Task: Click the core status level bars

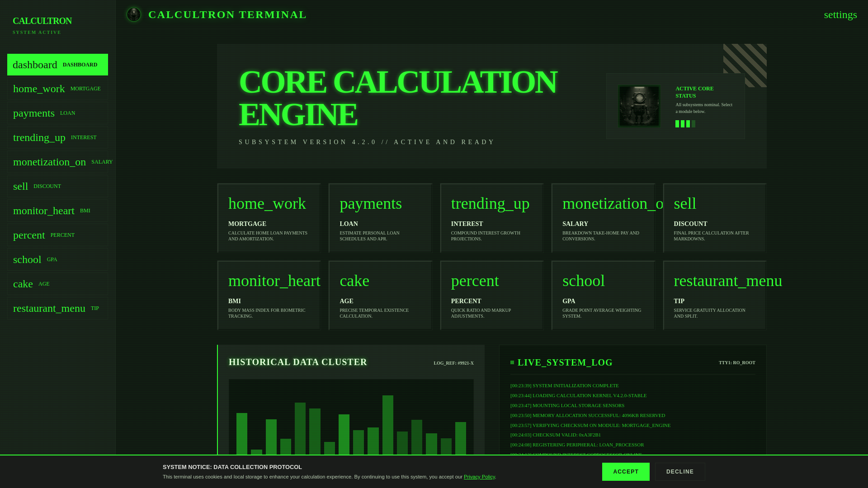Action: [685, 124]
